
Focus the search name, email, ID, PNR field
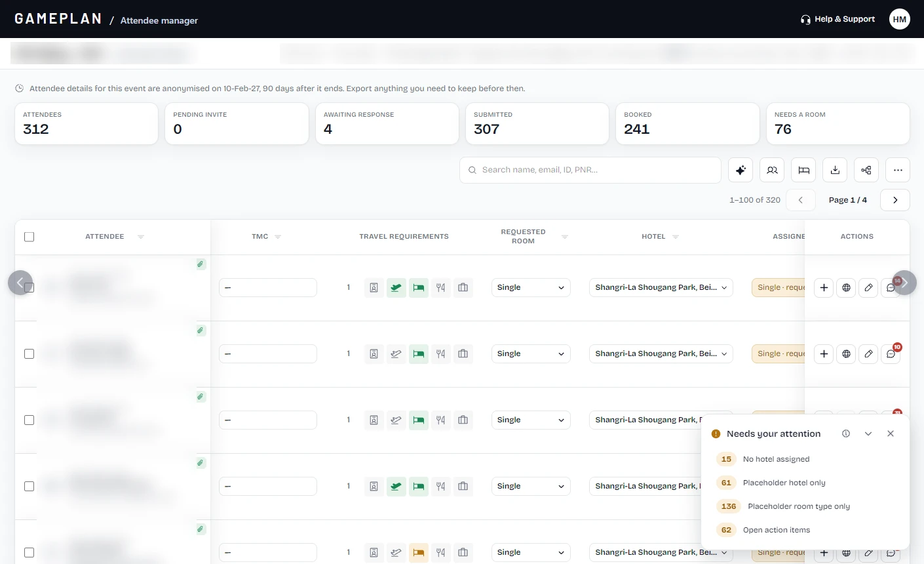click(590, 170)
